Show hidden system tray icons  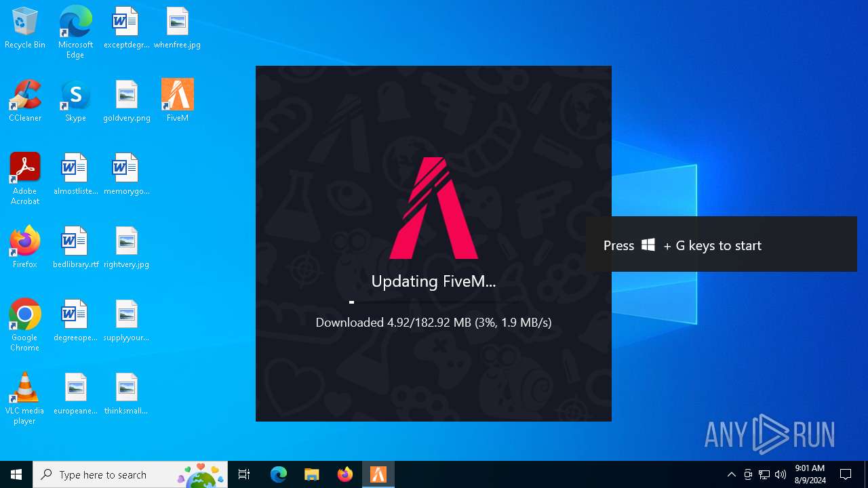(x=731, y=474)
